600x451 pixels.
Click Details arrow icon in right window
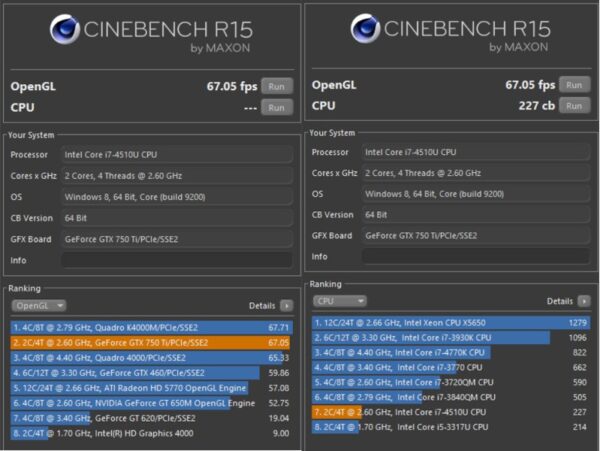pyautogui.click(x=584, y=301)
